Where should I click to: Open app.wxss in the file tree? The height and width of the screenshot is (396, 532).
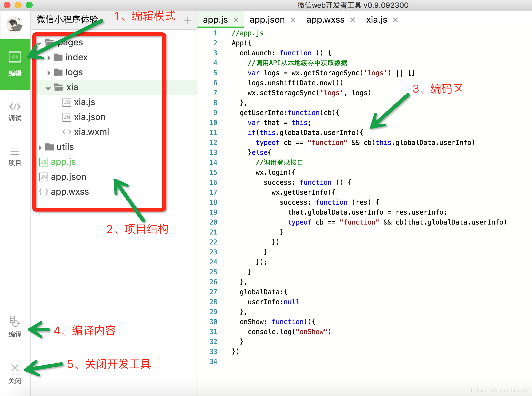(70, 192)
